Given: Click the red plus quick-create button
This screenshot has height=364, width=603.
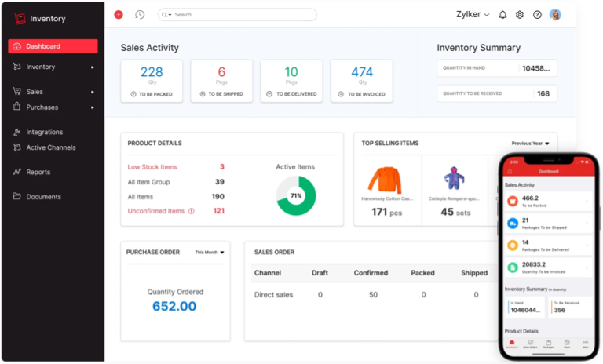Looking at the screenshot, I should (x=119, y=15).
